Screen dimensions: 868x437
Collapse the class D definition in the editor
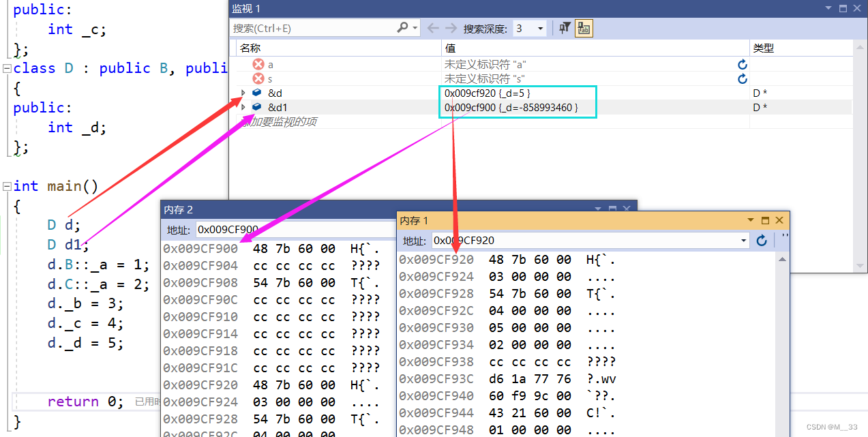[7, 68]
